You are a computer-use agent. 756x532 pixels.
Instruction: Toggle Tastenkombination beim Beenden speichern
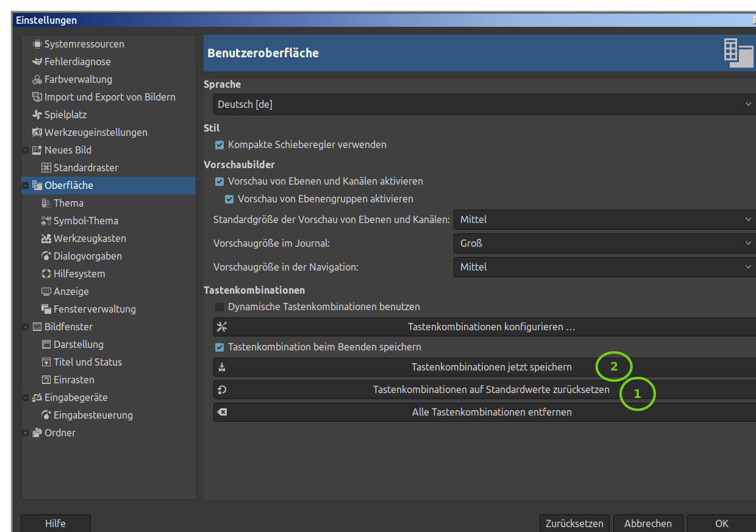point(220,347)
